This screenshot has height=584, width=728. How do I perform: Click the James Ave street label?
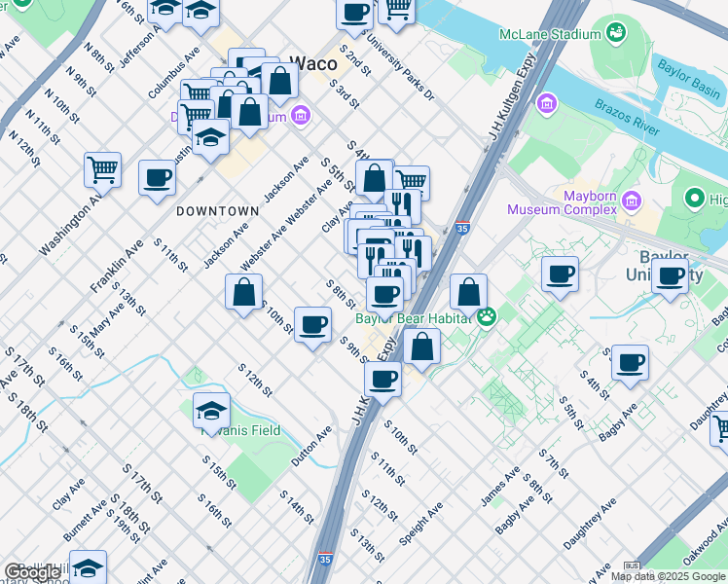click(x=500, y=487)
